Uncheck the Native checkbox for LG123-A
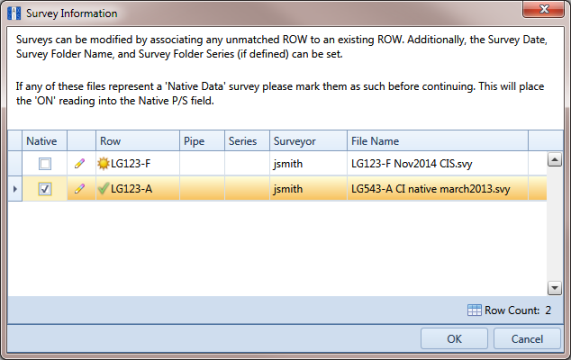 [x=45, y=189]
